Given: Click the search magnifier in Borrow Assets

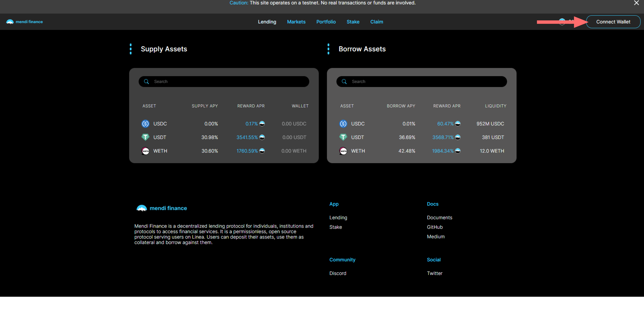Looking at the screenshot, I should pos(344,81).
